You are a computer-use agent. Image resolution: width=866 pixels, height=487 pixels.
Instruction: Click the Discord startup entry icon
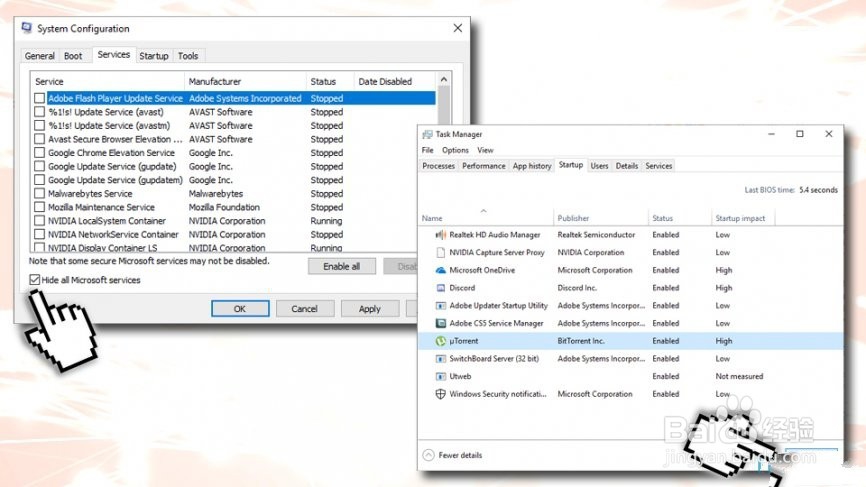[440, 288]
